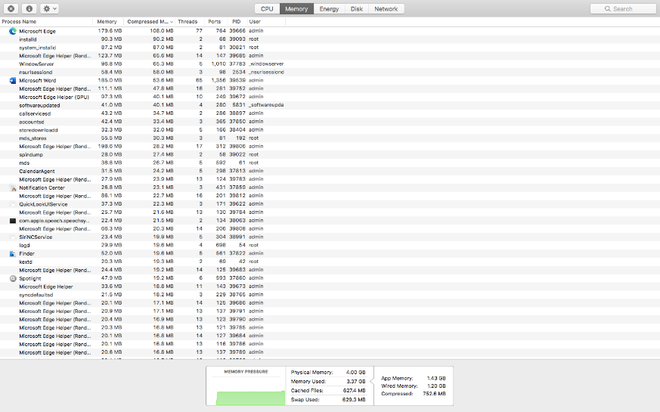Screen dimensions: 660x412
Task: Sort by the Ports column header
Action: (x=215, y=21)
